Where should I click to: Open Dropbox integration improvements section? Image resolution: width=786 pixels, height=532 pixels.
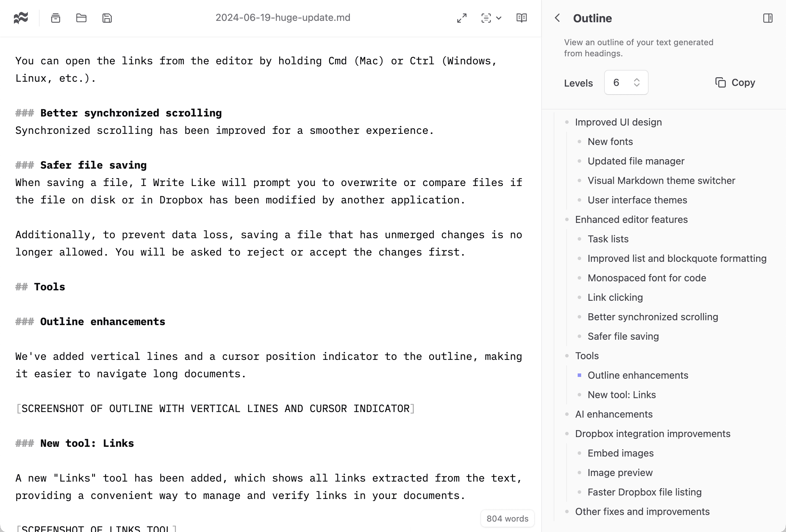tap(653, 434)
